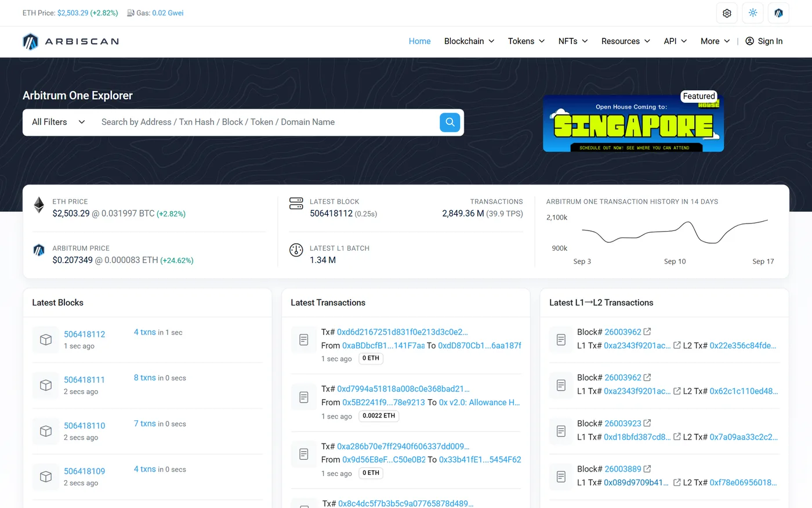Click the ETH price $2,503.29 in stats card
The image size is (812, 508).
(71, 213)
